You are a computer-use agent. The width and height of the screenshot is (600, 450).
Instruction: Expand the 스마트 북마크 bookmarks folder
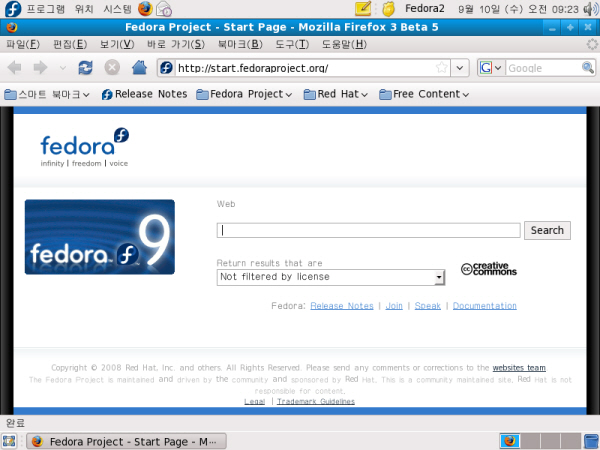click(47, 94)
